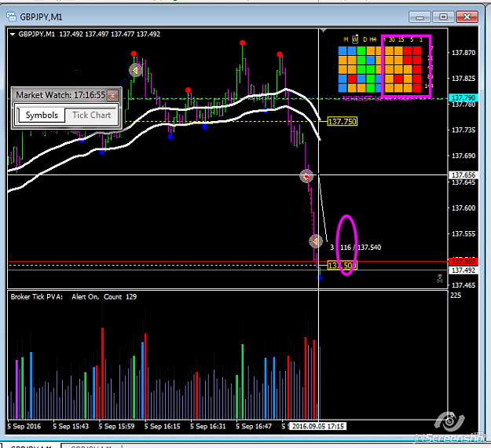The image size is (491, 448).
Task: Close the GBPJPY,M1 chart window
Action: [x=467, y=17]
